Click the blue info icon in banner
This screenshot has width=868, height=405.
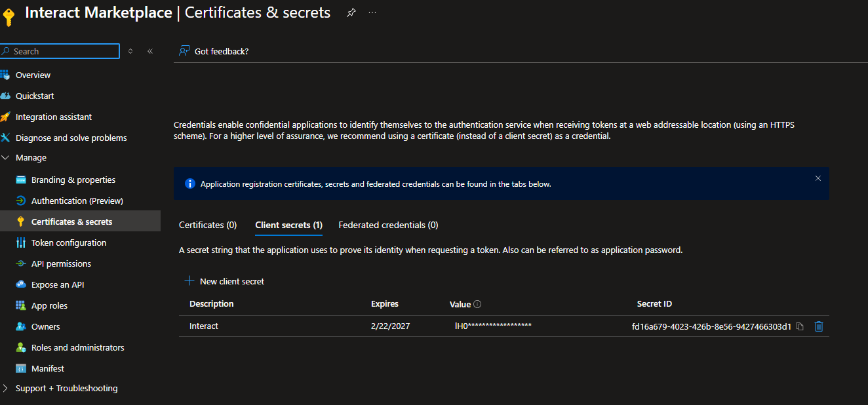click(190, 183)
